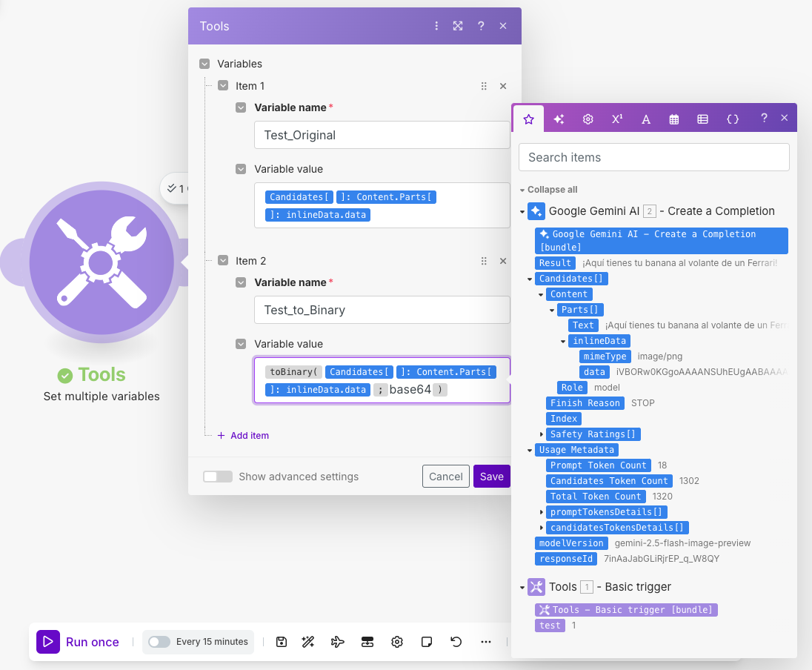Open scenario settings gear in bottom toolbar

397,642
